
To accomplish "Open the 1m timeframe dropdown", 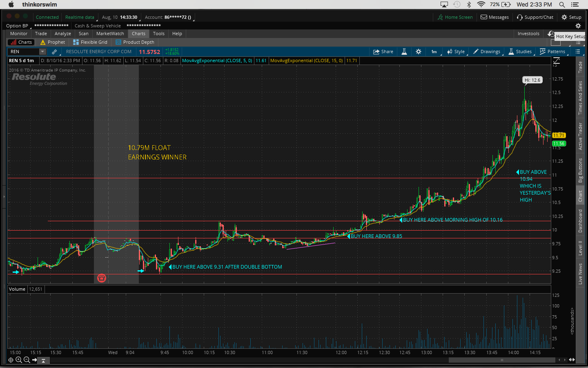I will [434, 52].
